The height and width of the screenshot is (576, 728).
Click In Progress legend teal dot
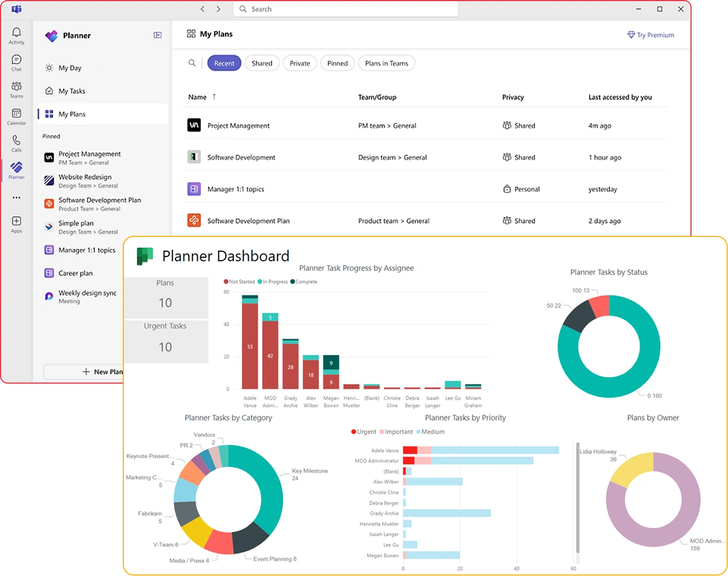(260, 281)
